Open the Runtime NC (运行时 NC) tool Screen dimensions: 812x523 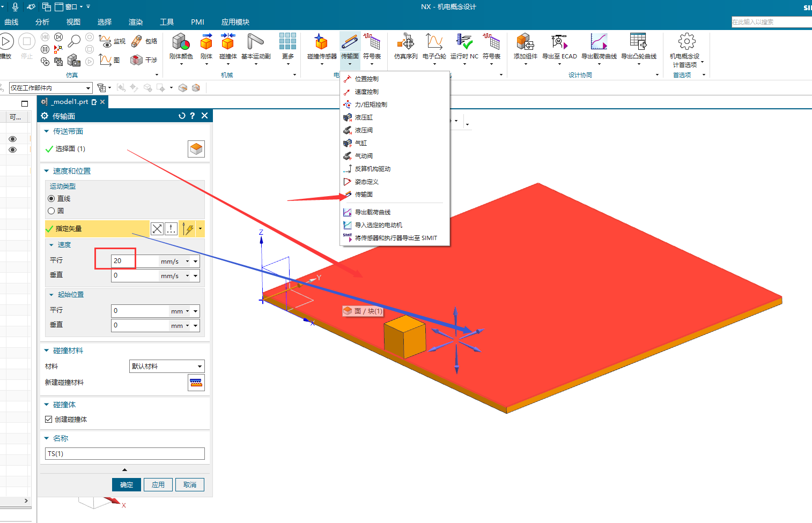click(x=464, y=46)
